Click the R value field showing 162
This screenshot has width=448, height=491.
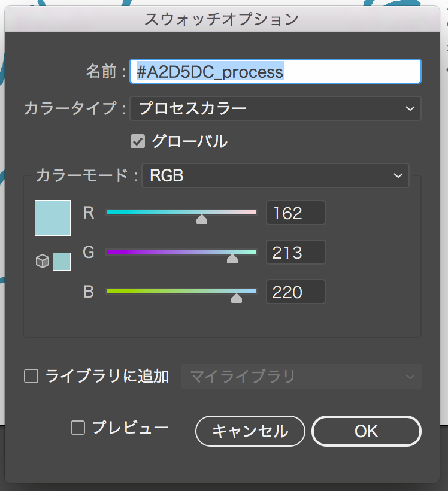tap(296, 213)
